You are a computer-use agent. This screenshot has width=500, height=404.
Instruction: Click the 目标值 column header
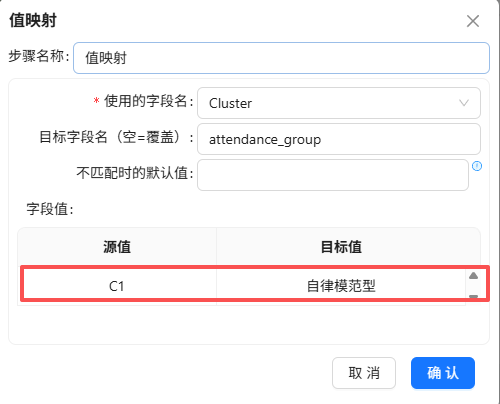(x=341, y=247)
